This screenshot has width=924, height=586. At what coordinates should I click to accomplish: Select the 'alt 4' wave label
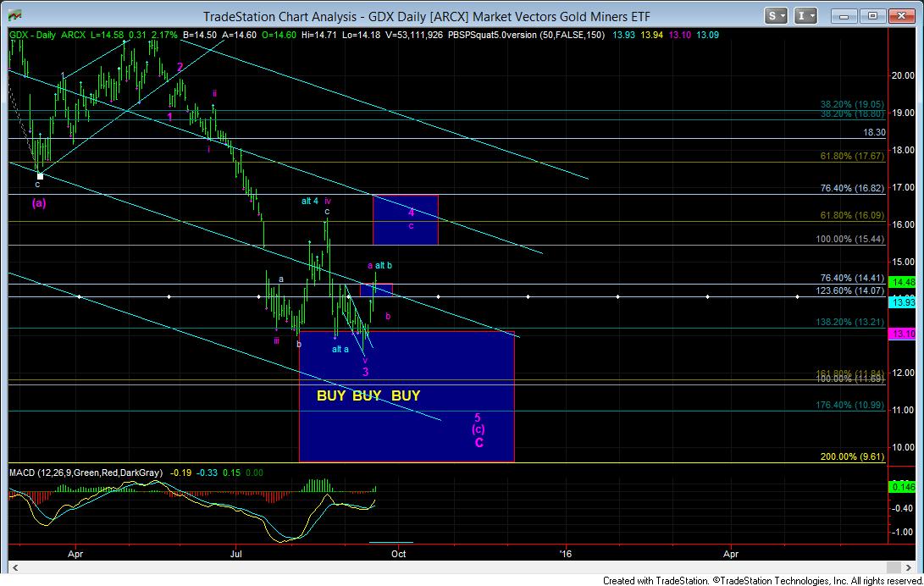pos(310,202)
